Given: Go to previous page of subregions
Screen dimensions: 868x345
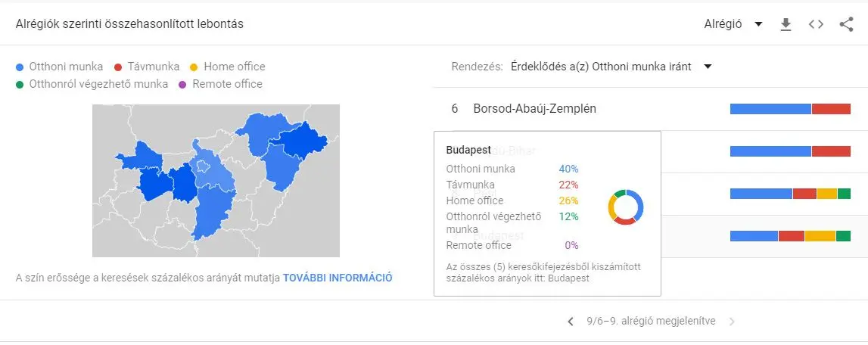Looking at the screenshot, I should point(571,322).
